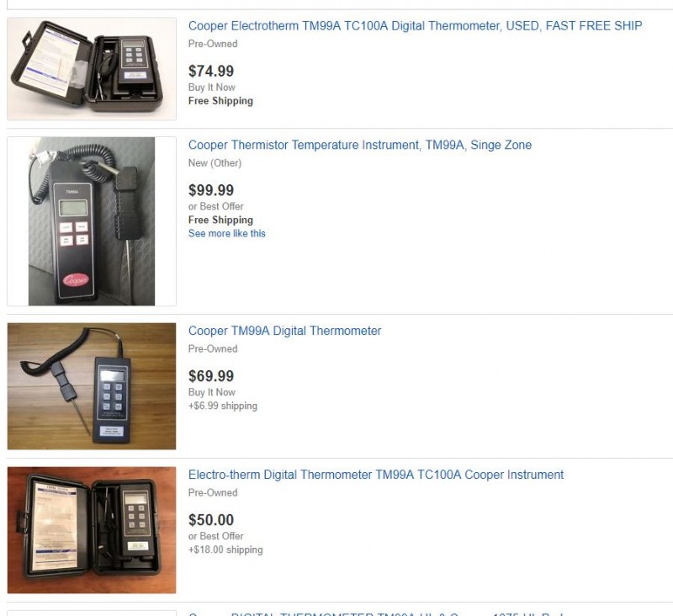The image size is (673, 616).
Task: Click or Best Offer under the $99.99 price
Action: 215,206
